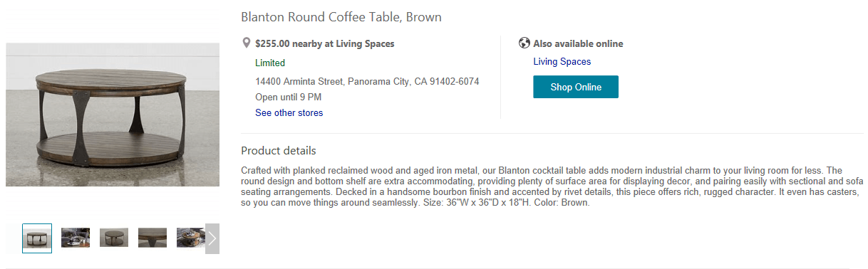Click the Shop Online button
Viewport: 868px width, 269px height.
(x=576, y=87)
